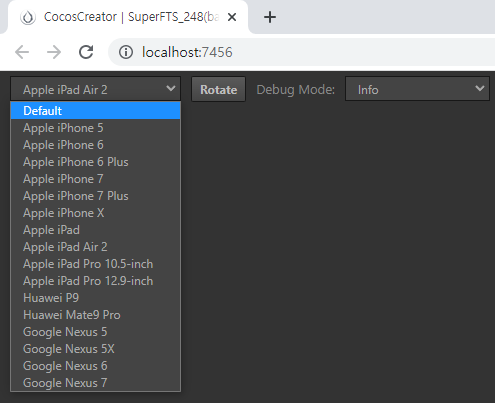Click the Rotate button
Viewport: 495px width, 403px height.
click(x=218, y=89)
